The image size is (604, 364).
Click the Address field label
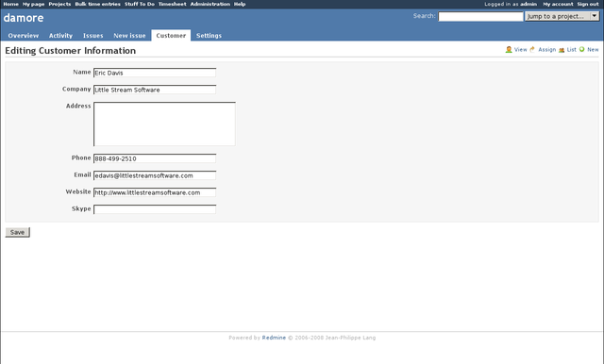tap(78, 106)
